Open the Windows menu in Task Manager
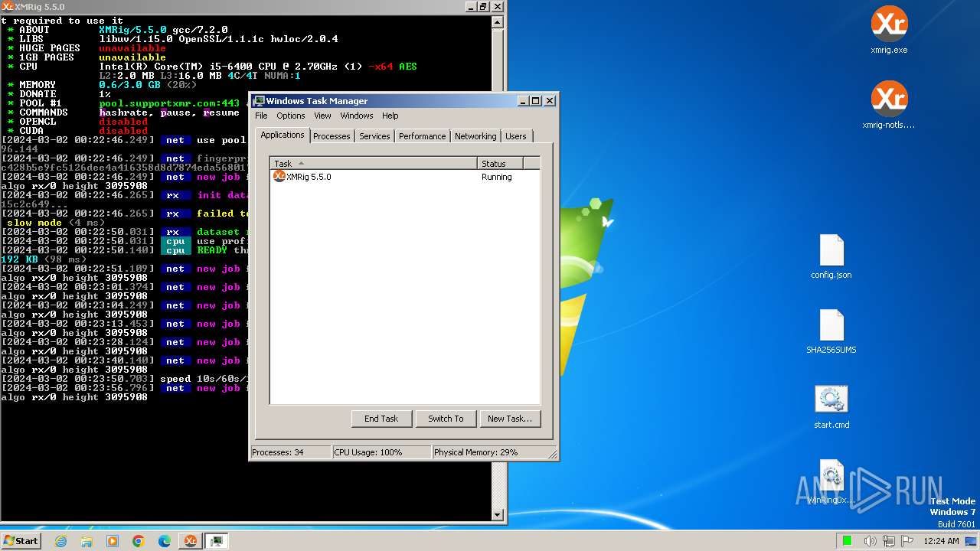 357,116
